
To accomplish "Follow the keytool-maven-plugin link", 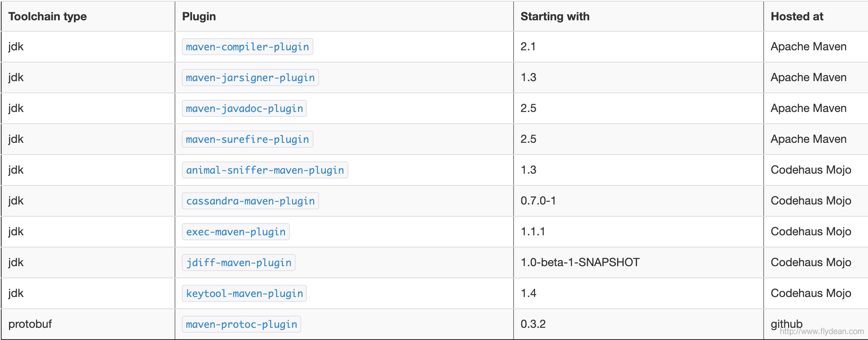I will (244, 294).
